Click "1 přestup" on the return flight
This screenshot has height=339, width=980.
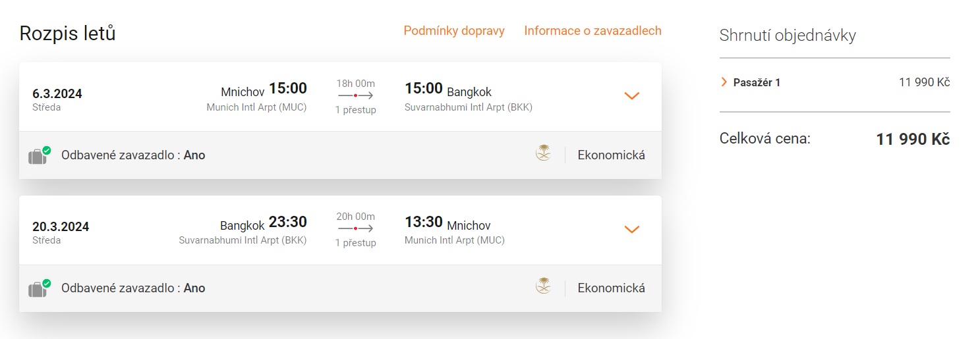(356, 243)
